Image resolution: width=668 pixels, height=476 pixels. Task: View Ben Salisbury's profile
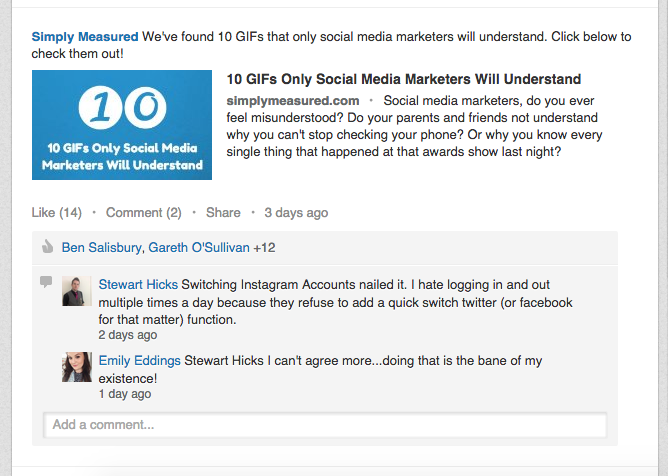tap(101, 247)
